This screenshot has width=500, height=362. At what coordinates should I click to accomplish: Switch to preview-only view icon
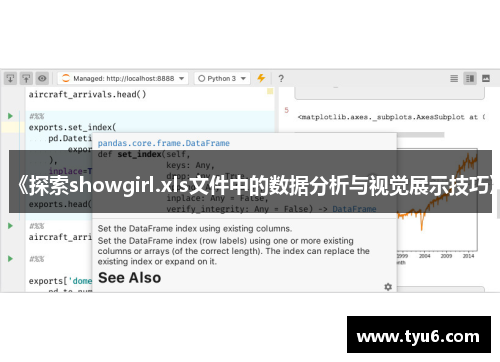pos(486,79)
